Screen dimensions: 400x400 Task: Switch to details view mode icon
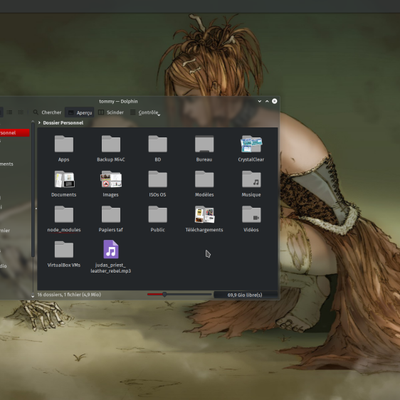[x=21, y=112]
